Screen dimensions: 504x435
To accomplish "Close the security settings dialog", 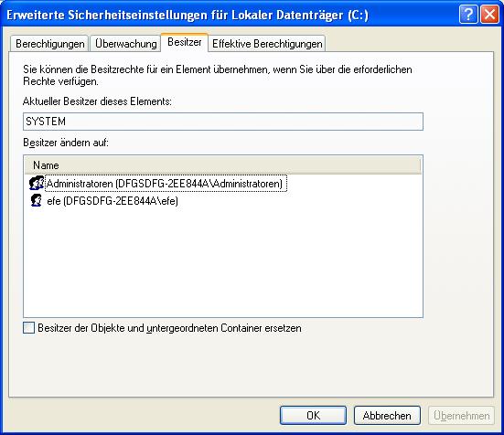I will tap(489, 15).
